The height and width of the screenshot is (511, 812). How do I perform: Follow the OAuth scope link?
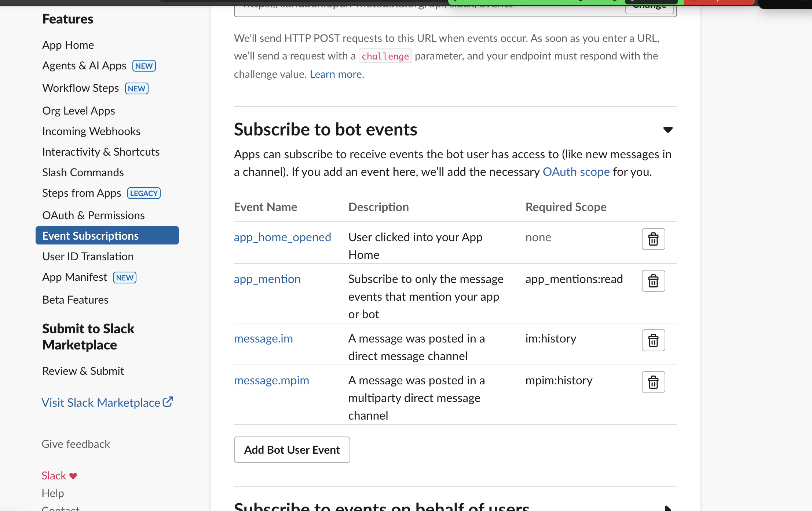(x=576, y=172)
